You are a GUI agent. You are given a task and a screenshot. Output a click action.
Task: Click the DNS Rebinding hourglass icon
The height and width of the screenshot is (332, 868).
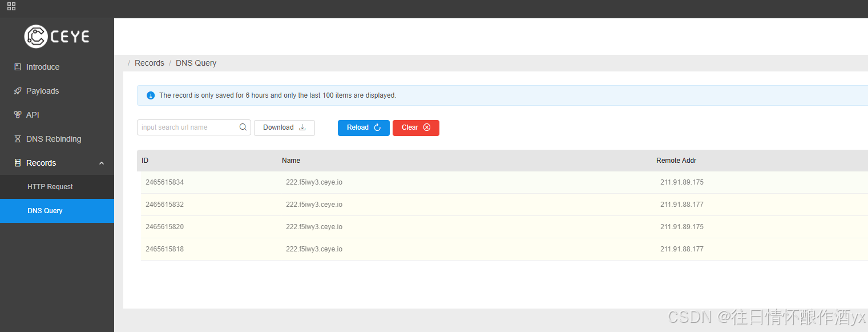click(18, 139)
